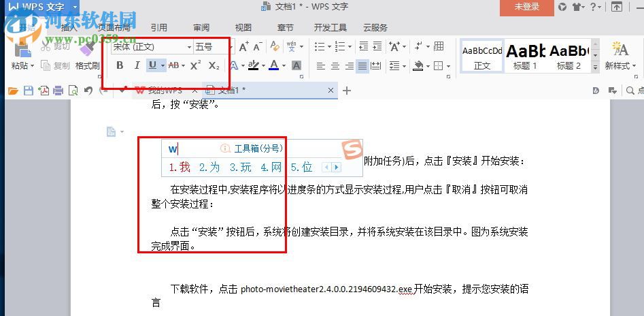The width and height of the screenshot is (644, 316).
Task: Toggle superscript X²
Action: (x=195, y=65)
